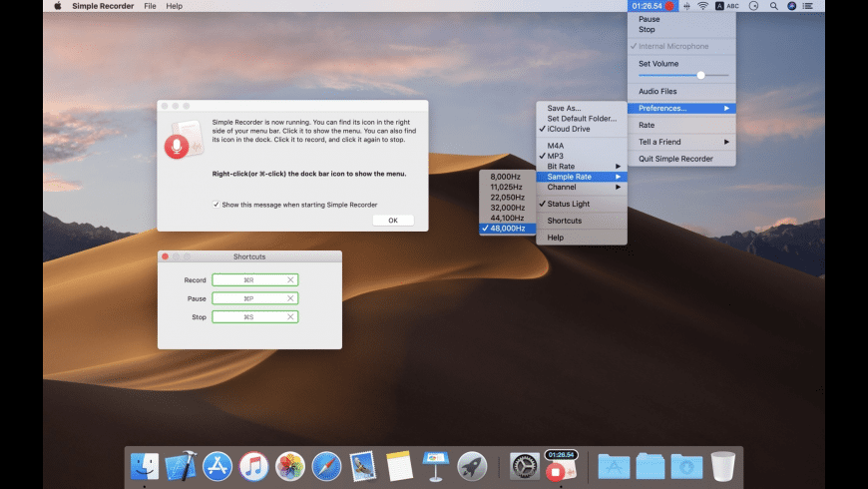Select MP3 as recording format
The height and width of the screenshot is (489, 868).
(x=582, y=156)
